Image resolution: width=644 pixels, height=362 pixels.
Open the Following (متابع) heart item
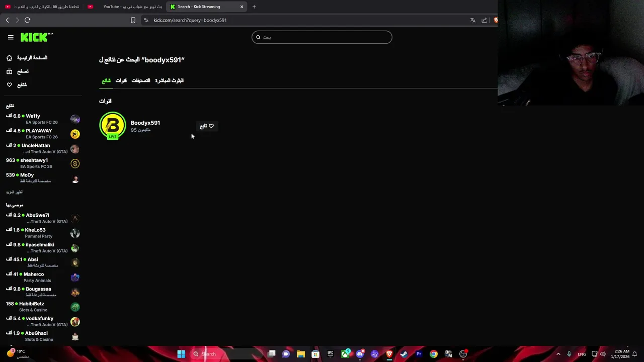click(17, 85)
